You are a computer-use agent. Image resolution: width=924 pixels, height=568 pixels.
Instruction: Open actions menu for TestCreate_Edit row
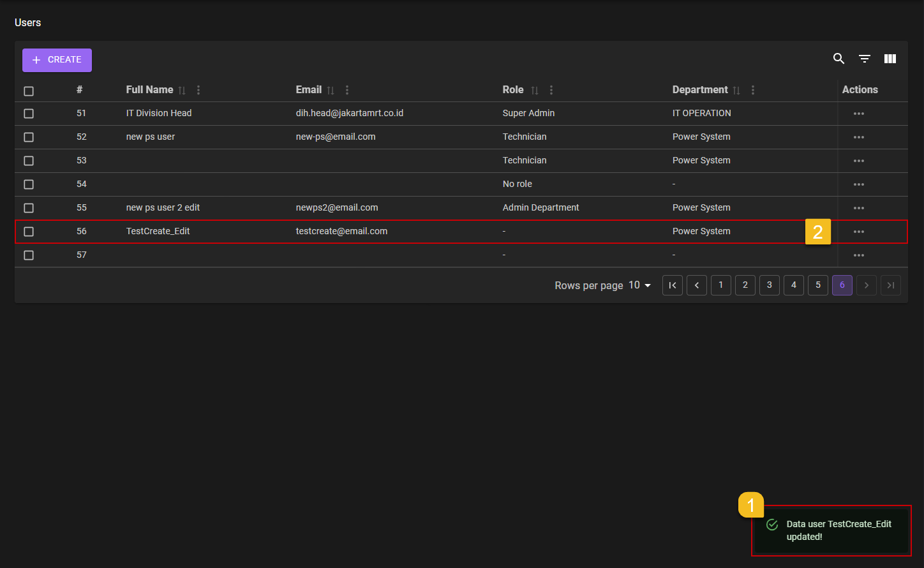(x=858, y=232)
